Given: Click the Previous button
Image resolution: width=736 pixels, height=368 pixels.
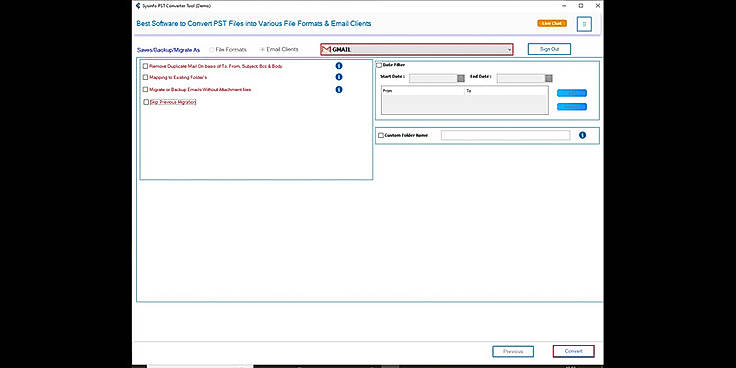Looking at the screenshot, I should coord(513,351).
